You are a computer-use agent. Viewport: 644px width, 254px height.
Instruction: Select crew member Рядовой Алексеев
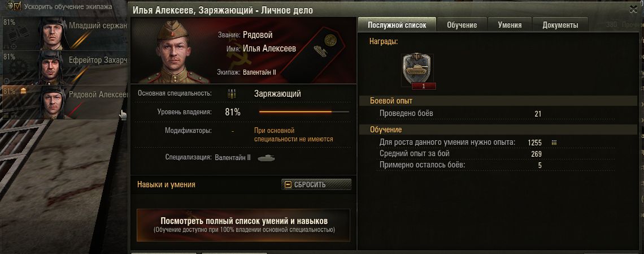tap(64, 102)
